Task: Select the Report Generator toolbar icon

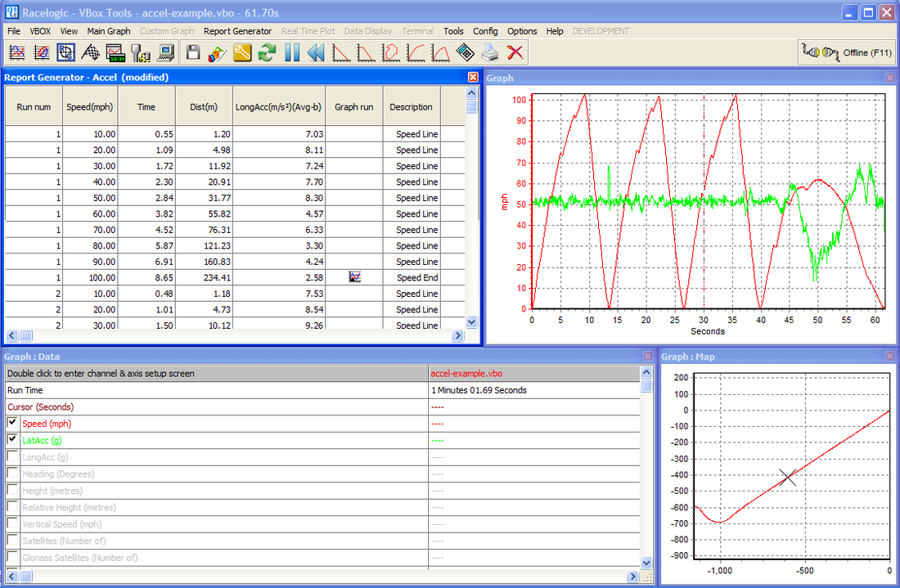Action: [x=65, y=53]
